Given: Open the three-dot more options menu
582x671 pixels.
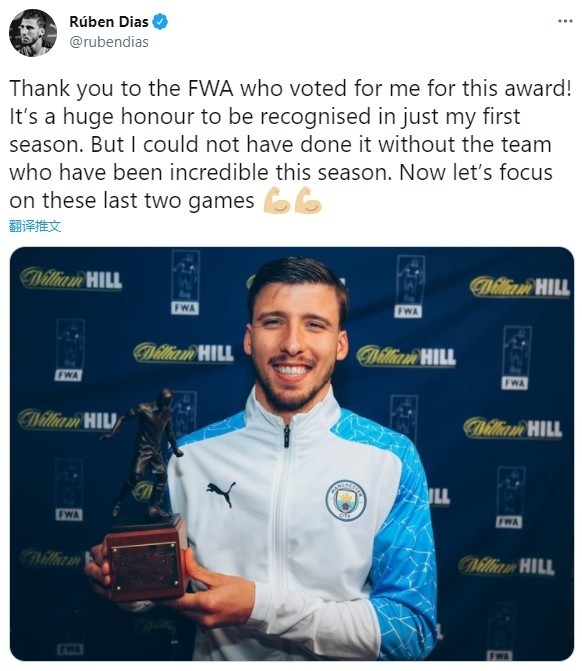Looking at the screenshot, I should (565, 21).
